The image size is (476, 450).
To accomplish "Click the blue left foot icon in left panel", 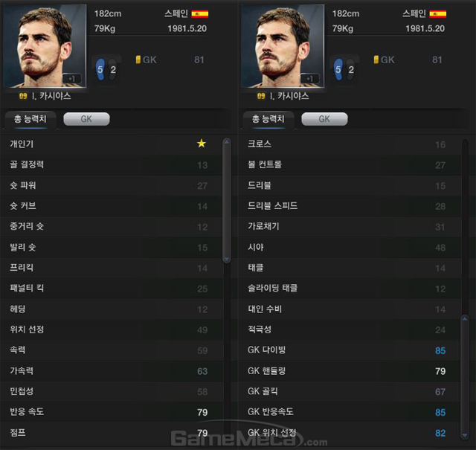I will tap(100, 69).
